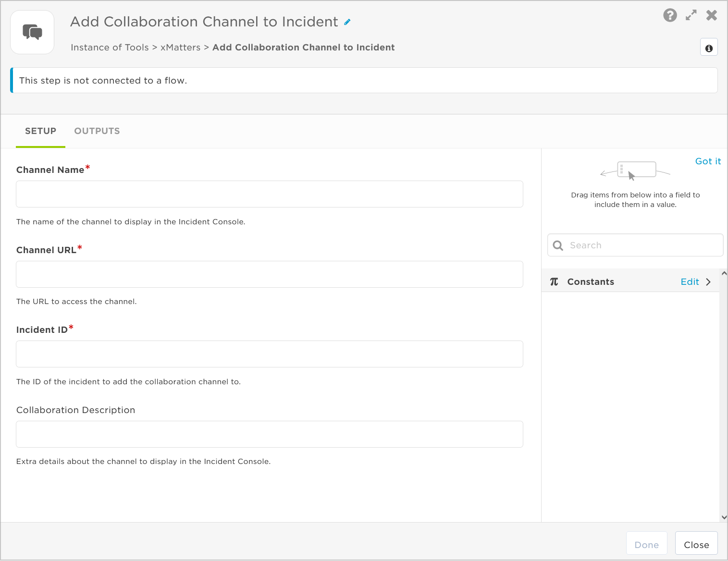The width and height of the screenshot is (728, 561).
Task: Click the 'Collaboration Description' label
Action: (76, 410)
